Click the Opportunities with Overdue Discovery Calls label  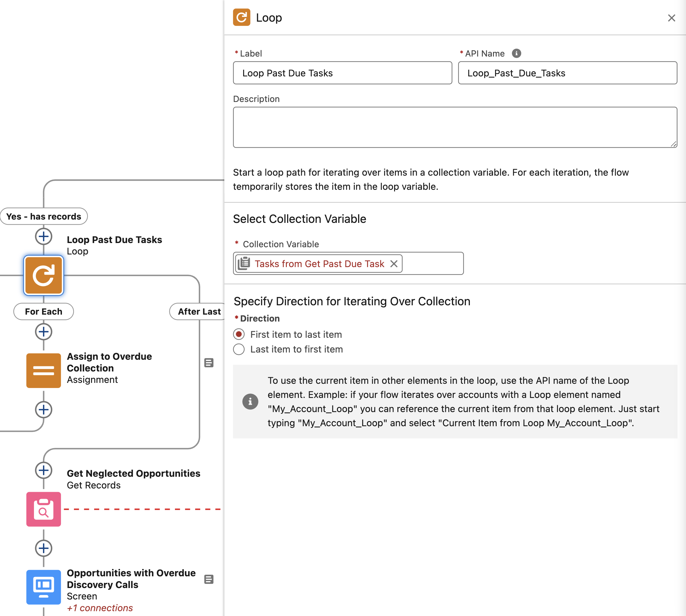(x=131, y=579)
